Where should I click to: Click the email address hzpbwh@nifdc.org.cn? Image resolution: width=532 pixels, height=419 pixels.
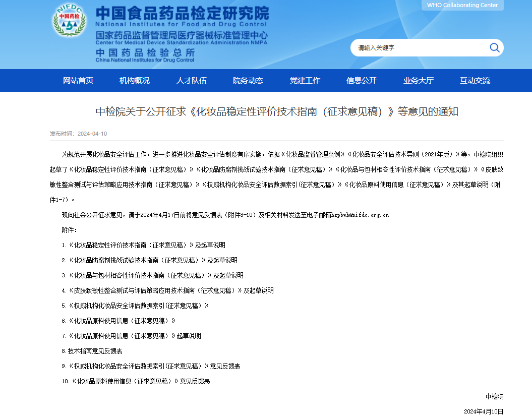pyautogui.click(x=360, y=215)
